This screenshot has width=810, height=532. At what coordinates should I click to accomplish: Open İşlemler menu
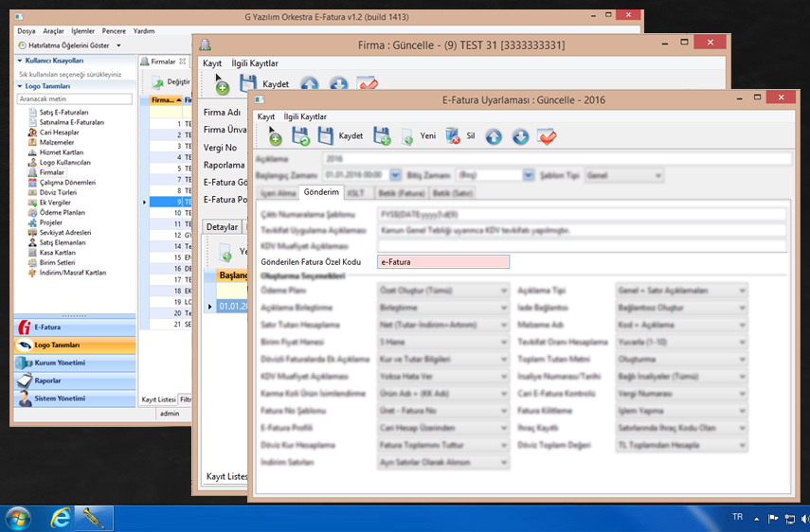[x=82, y=31]
